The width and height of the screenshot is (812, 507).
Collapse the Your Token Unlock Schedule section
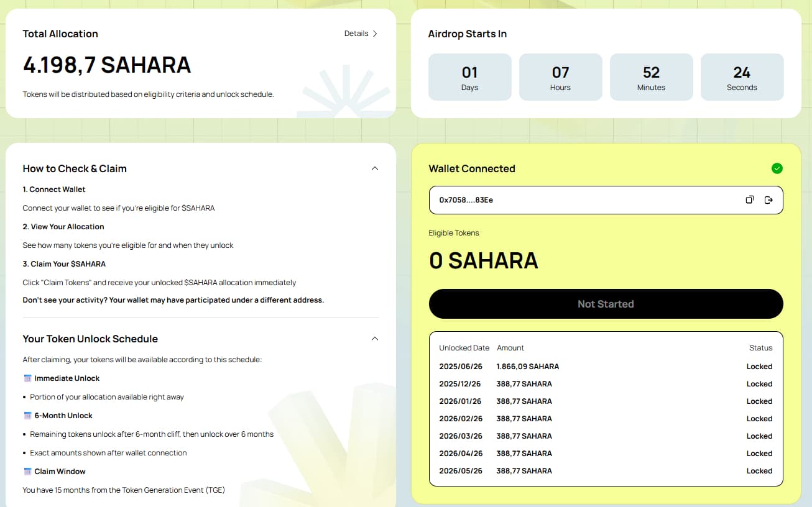pos(374,339)
